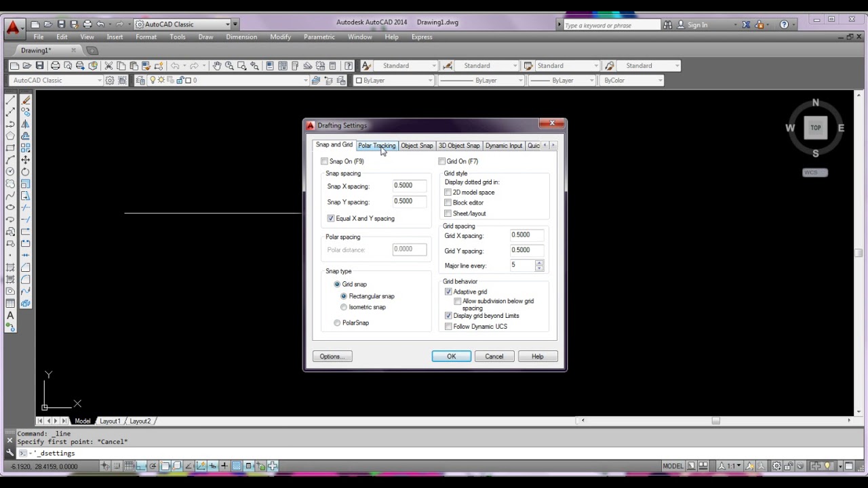
Task: Click the Save icon in Standard toolbar
Action: [39, 66]
